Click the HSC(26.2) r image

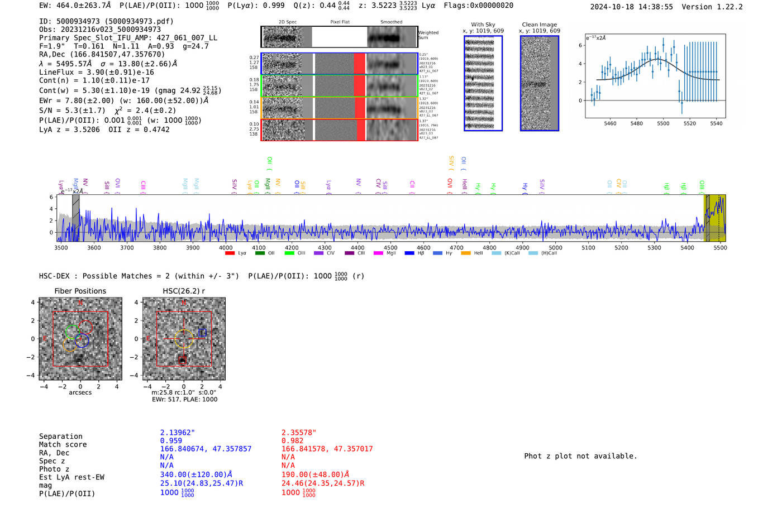click(x=184, y=339)
